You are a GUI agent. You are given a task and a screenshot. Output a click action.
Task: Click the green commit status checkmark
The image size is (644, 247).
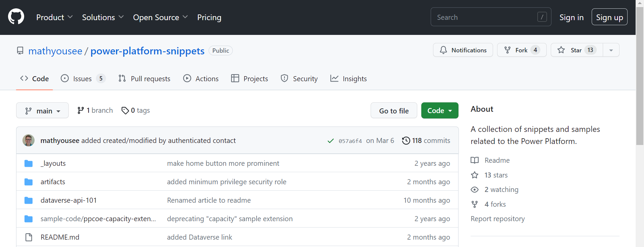point(331,141)
